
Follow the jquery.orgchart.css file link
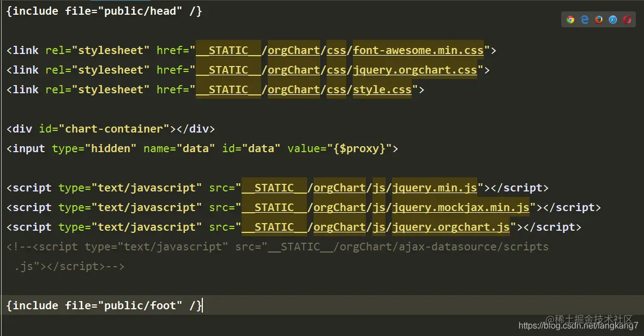coord(415,70)
